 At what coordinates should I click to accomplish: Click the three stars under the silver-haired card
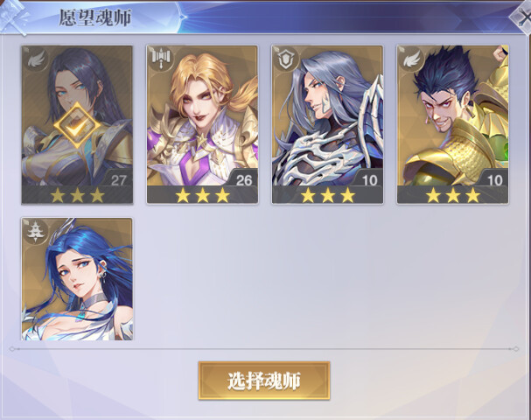click(x=327, y=195)
